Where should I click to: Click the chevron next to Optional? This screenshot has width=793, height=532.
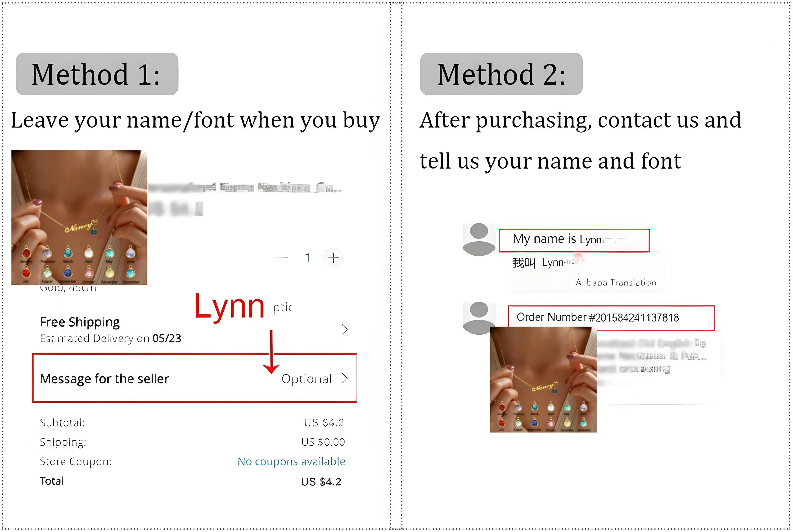coord(345,378)
